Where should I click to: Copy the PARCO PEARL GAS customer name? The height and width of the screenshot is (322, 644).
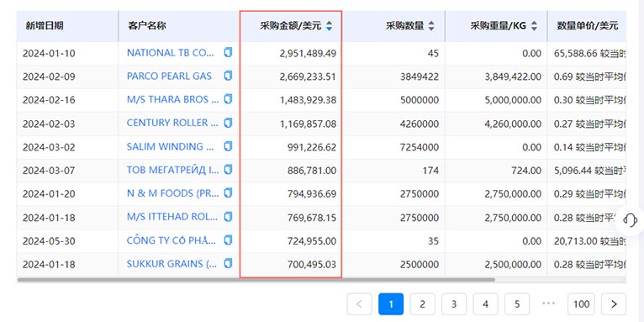[x=228, y=76]
